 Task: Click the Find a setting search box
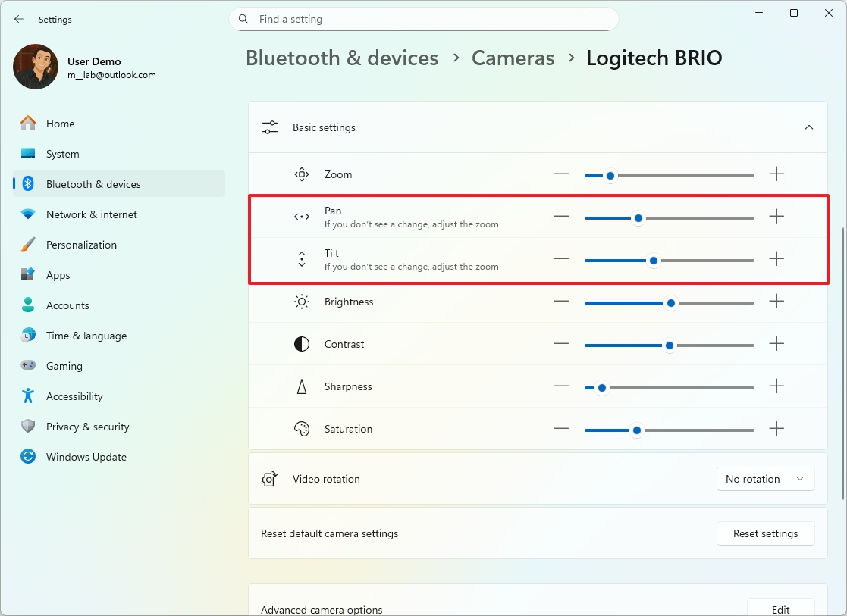[424, 19]
